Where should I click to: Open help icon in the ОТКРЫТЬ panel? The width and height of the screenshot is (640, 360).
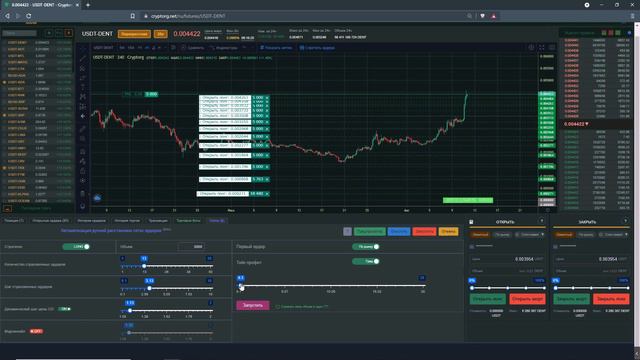[542, 221]
